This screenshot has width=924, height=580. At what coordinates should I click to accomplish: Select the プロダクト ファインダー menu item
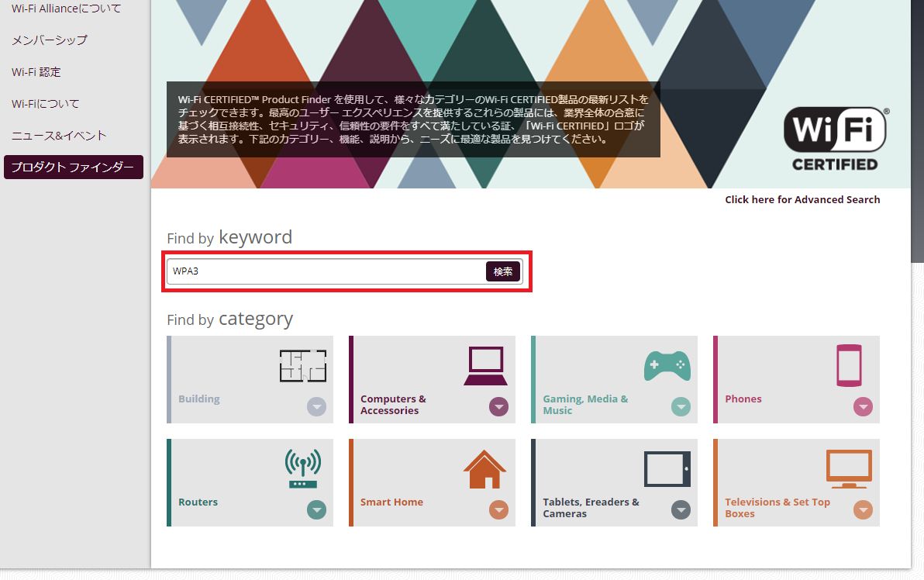pos(74,167)
